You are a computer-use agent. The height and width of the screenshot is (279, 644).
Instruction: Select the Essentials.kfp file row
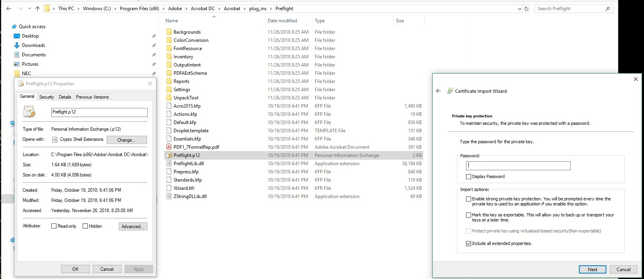point(293,139)
